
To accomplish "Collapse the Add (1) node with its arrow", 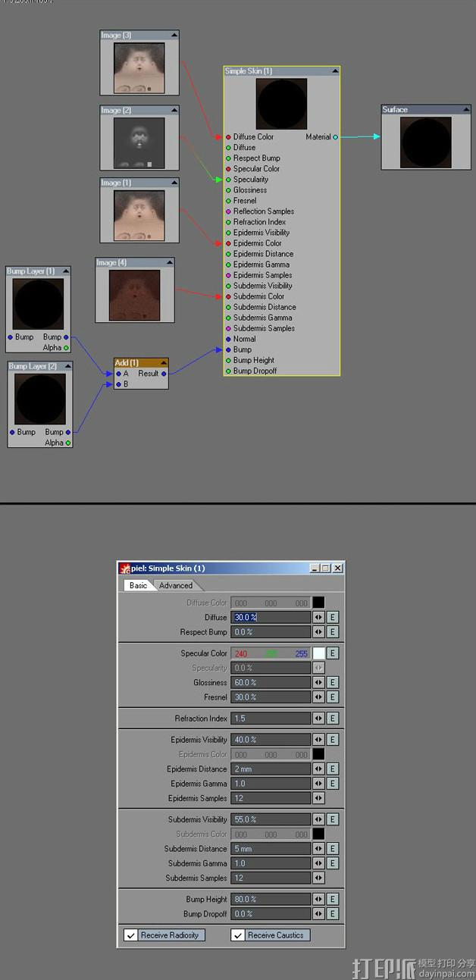I will click(x=163, y=362).
